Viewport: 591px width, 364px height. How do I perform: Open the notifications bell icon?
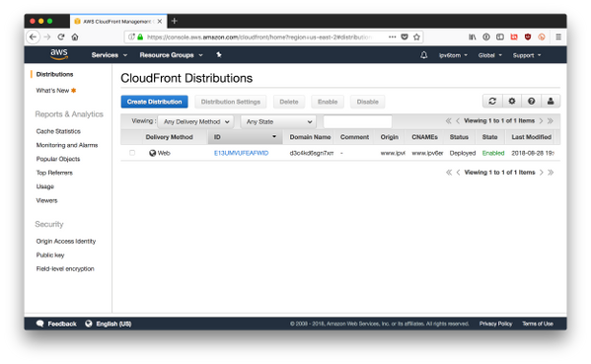(x=423, y=55)
